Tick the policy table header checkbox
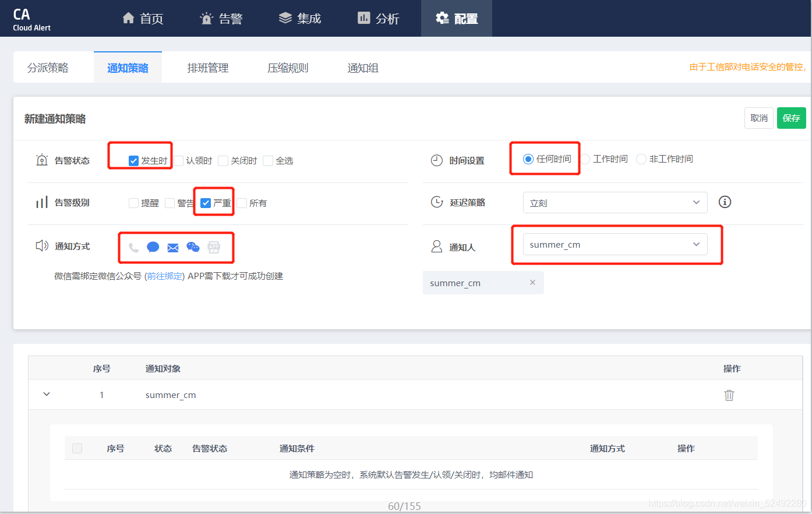The height and width of the screenshot is (514, 812). click(x=77, y=448)
